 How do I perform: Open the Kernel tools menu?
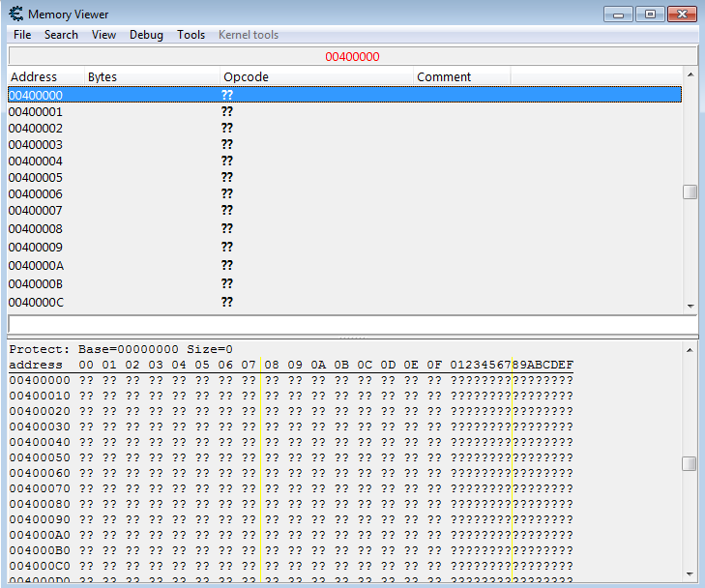pyautogui.click(x=249, y=35)
